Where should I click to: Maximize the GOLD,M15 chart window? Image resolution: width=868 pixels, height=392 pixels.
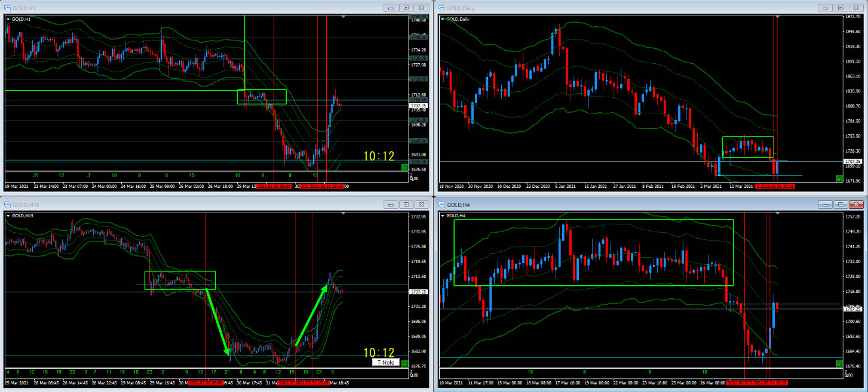click(x=406, y=204)
